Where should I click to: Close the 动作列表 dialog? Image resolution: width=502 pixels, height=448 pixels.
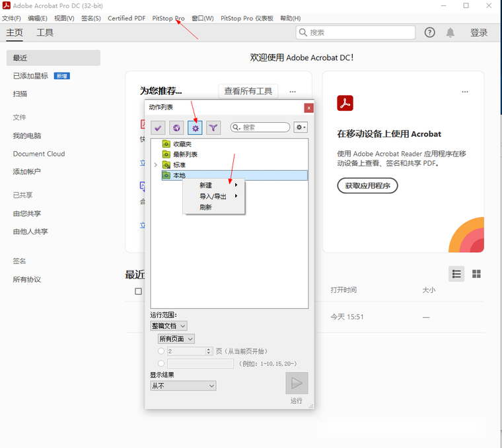(x=308, y=108)
